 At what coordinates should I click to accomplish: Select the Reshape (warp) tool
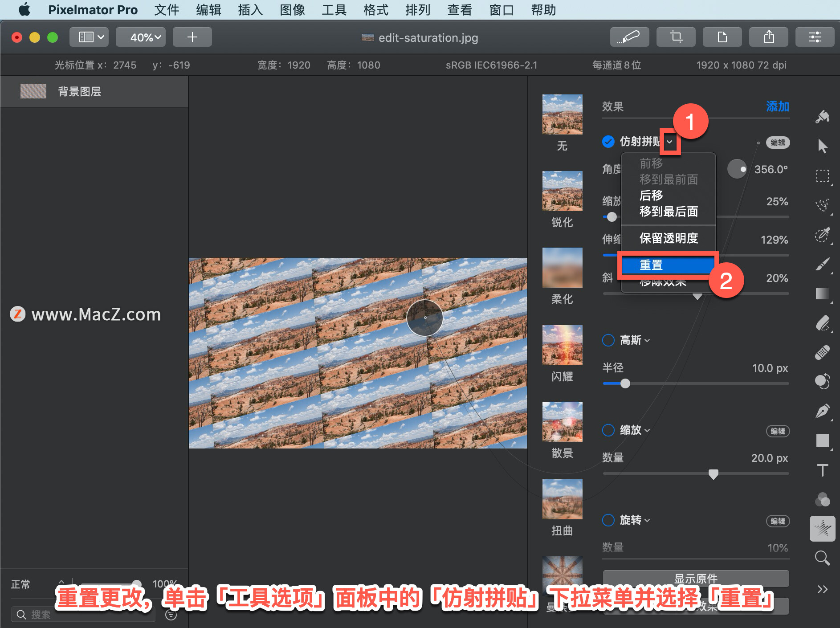[x=822, y=382]
